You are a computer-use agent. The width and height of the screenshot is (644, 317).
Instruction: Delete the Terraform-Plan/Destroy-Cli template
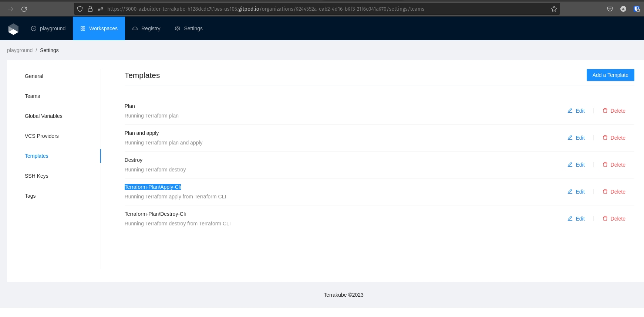tap(614, 219)
